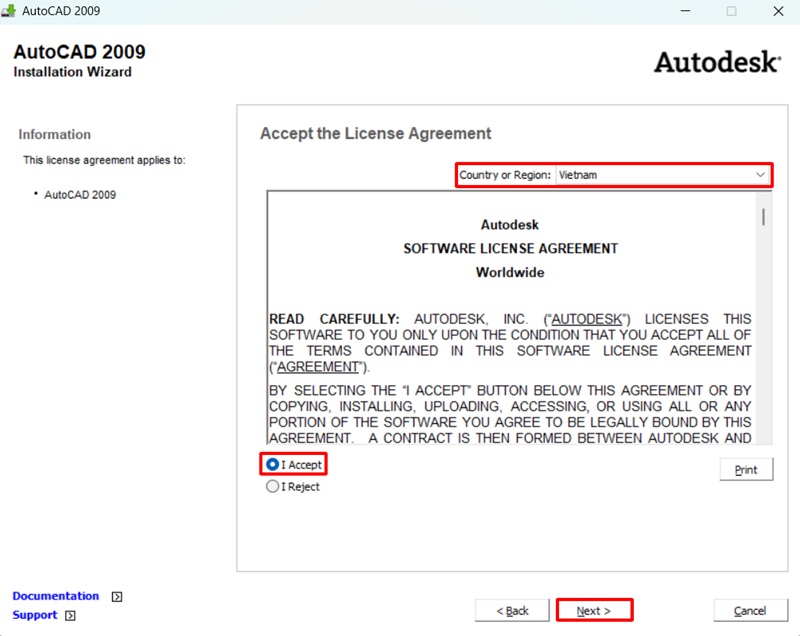Screen dimensions: 800x636
Task: Open the Documentation link
Action: (x=56, y=596)
